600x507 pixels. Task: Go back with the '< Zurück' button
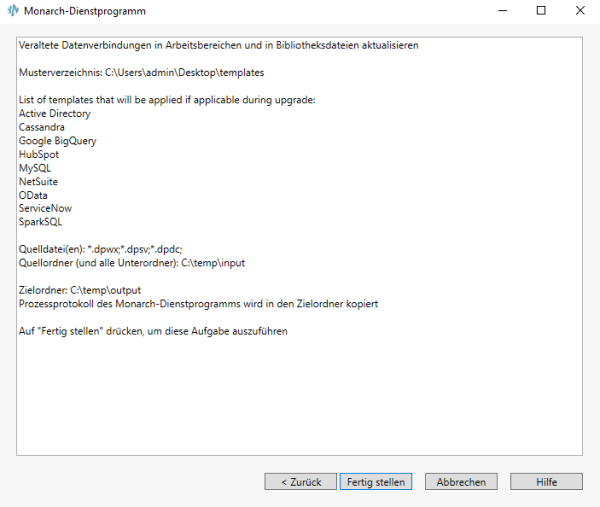pos(301,482)
